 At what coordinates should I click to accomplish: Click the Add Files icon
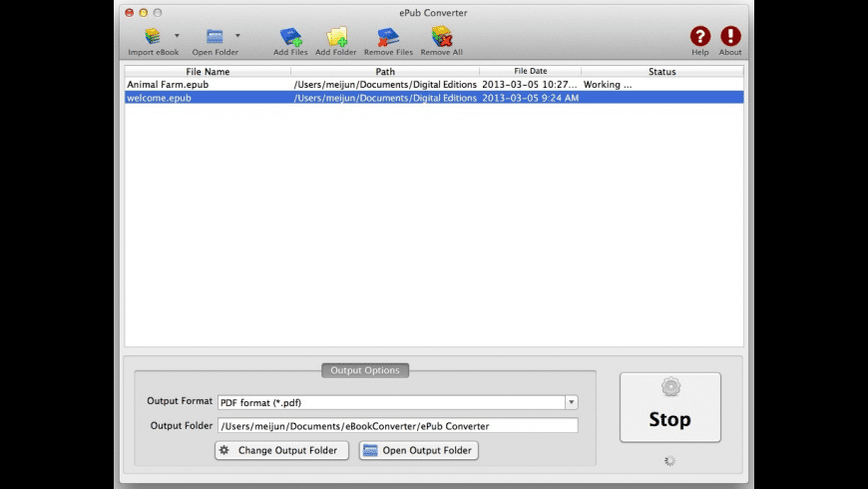point(290,37)
